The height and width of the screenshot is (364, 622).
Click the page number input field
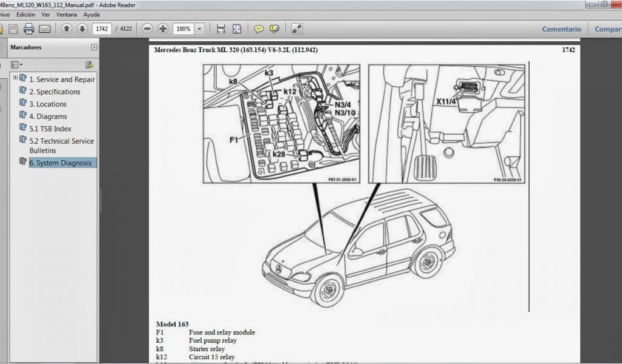(103, 29)
